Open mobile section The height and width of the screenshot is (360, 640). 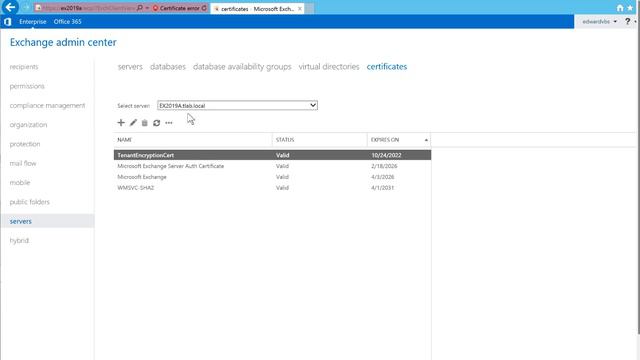(20, 182)
